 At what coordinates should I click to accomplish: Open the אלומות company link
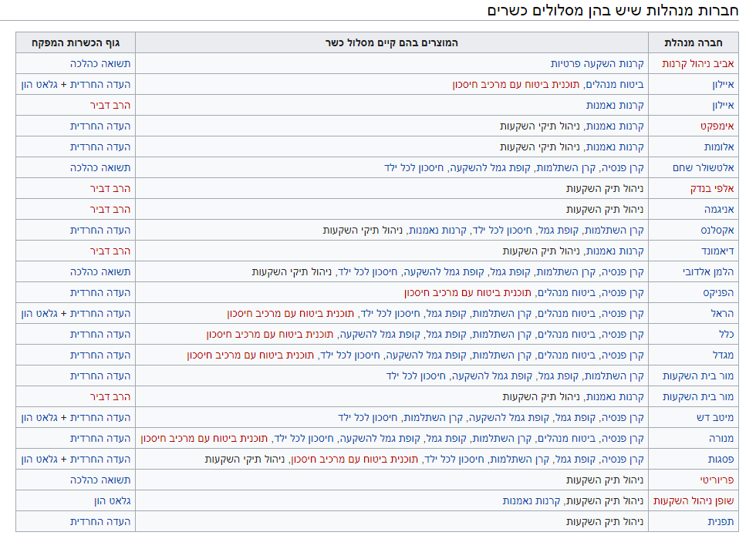pos(719,147)
